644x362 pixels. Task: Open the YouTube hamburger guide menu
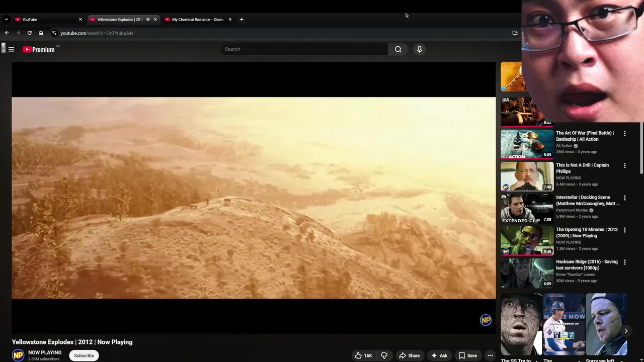[11, 49]
